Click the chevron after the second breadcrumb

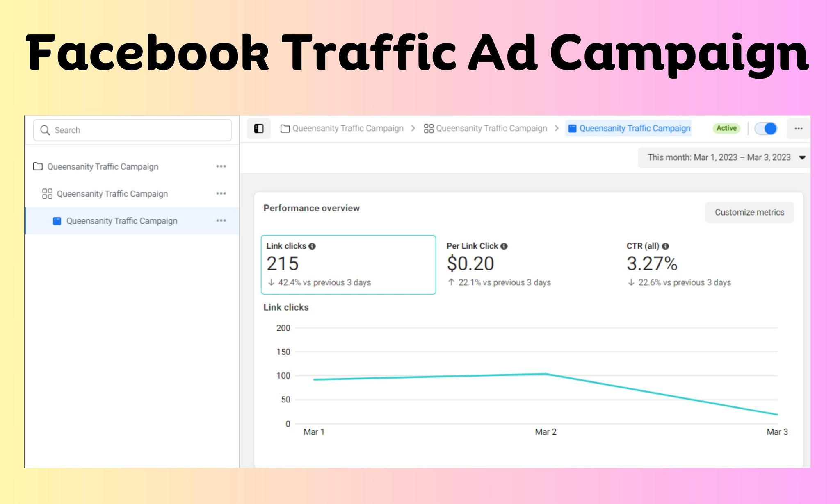click(x=557, y=129)
